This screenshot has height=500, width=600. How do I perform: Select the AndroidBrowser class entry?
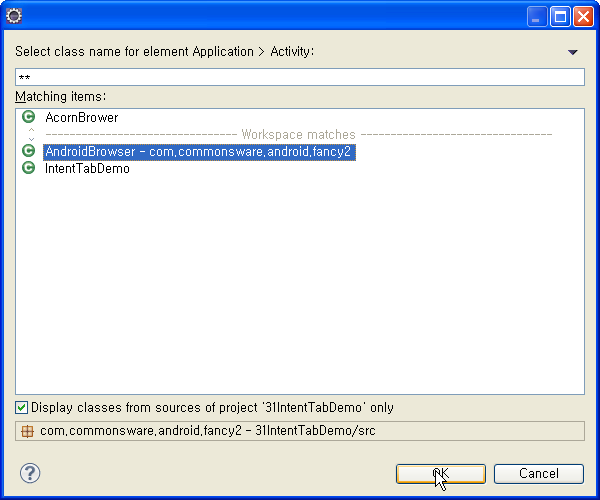coord(199,152)
